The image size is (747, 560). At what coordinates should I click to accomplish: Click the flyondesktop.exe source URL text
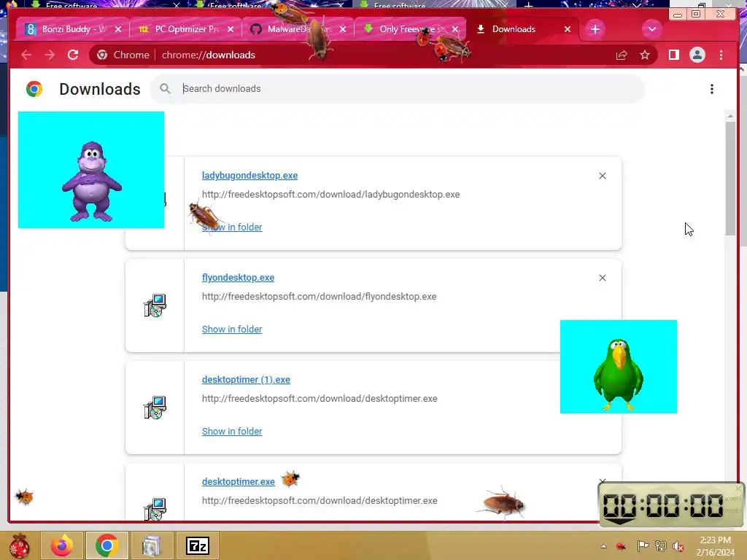pyautogui.click(x=320, y=296)
